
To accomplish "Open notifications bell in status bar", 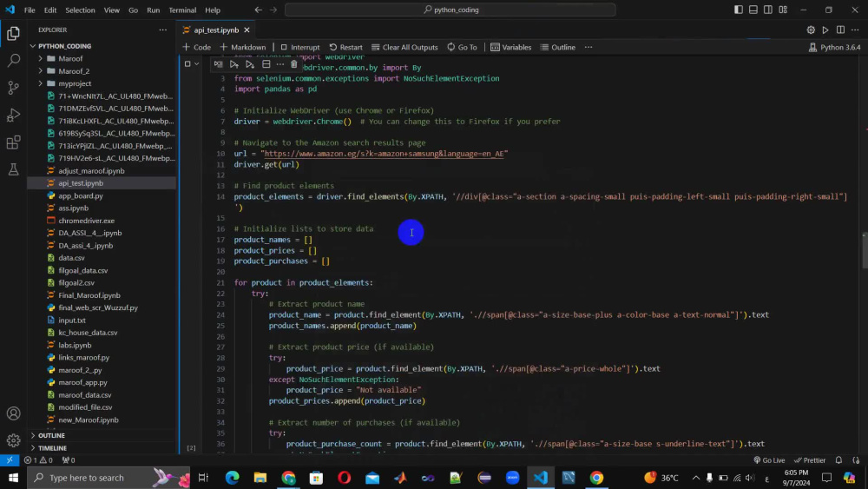I will pos(838,459).
